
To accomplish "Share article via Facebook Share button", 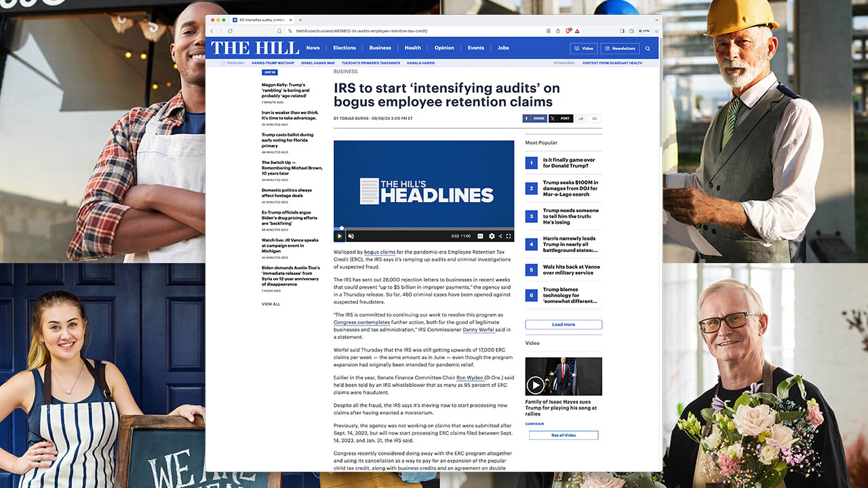I will 535,119.
